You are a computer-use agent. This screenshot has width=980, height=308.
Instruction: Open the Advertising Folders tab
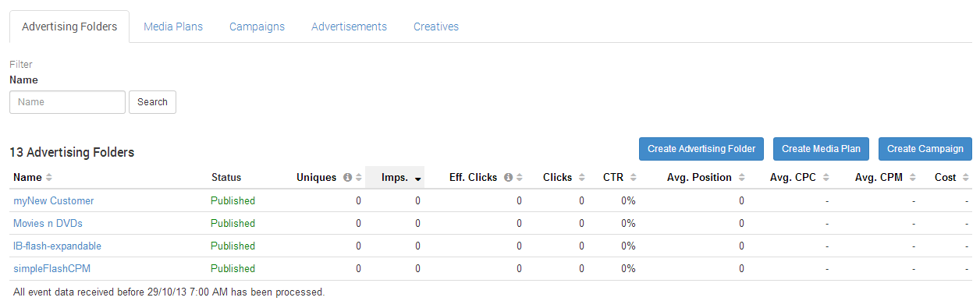(x=69, y=27)
